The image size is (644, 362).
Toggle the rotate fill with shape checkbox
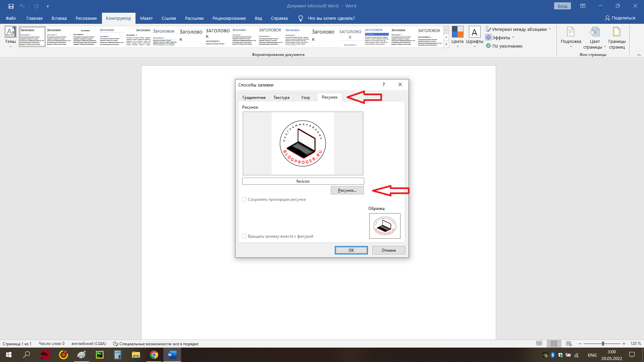pyautogui.click(x=245, y=236)
